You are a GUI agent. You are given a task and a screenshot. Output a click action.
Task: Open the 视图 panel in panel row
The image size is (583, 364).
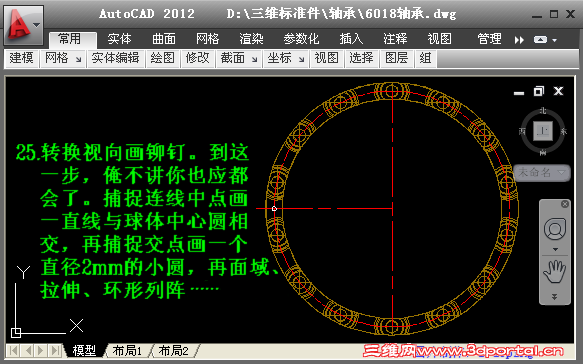(x=326, y=58)
